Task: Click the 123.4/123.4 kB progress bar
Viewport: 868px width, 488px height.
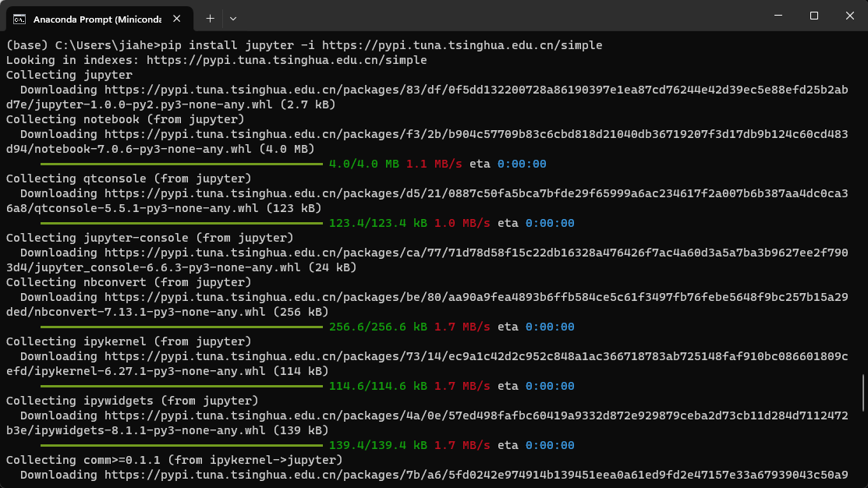Action: tap(182, 224)
